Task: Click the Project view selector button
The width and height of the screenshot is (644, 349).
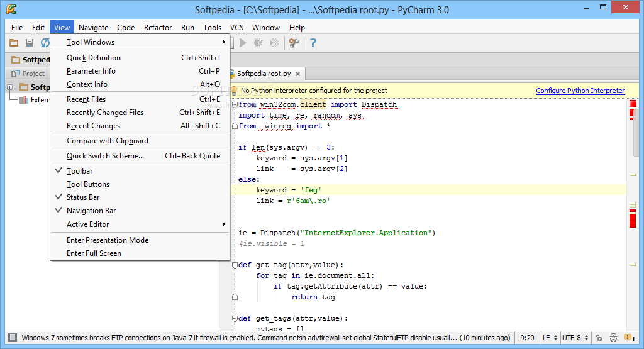Action: click(x=28, y=74)
